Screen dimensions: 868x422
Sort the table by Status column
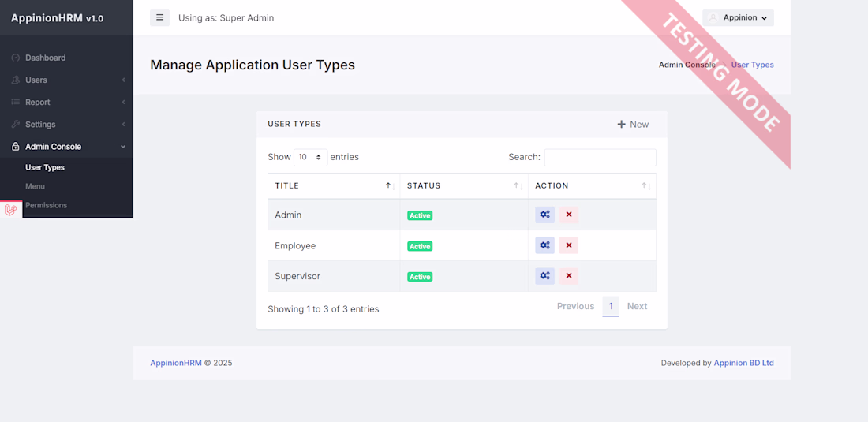pos(463,186)
